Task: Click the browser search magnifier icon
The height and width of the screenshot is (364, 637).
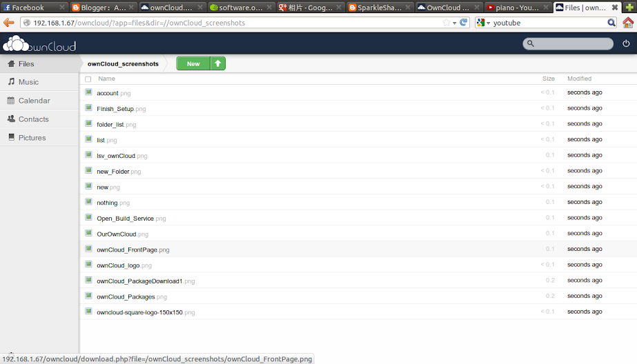Action: tap(611, 23)
